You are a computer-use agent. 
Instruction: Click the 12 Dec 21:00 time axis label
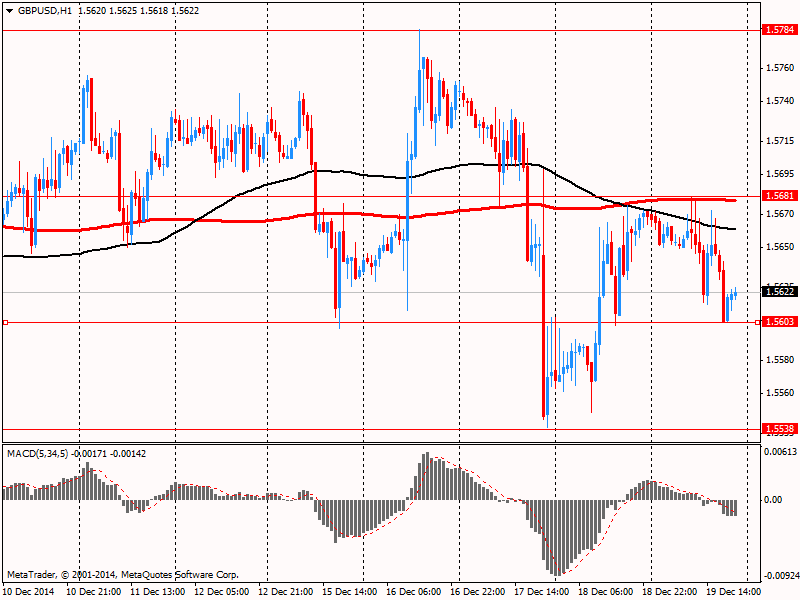[x=286, y=591]
